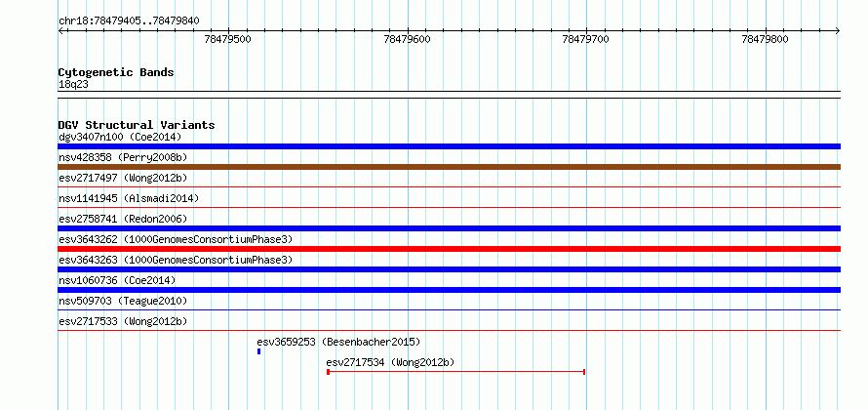Screen dimensions: 868x410
Task: Select the blue esv2758741 Redon2006 bar
Action: coord(449,228)
